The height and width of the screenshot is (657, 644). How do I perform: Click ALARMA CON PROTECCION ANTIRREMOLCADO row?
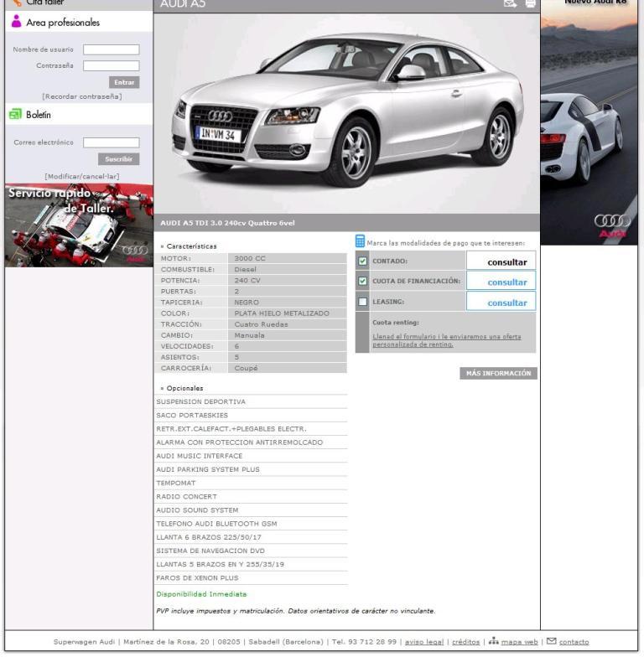pos(251,442)
